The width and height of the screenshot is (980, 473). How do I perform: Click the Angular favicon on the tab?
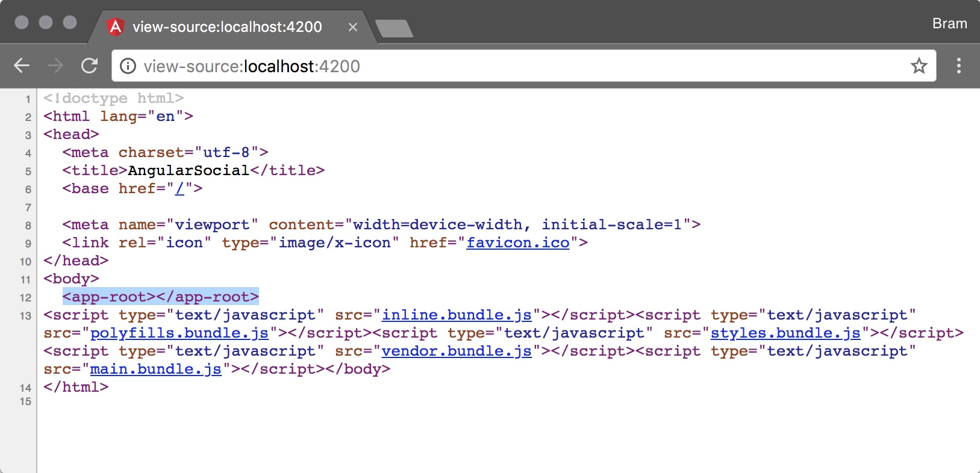point(116,26)
